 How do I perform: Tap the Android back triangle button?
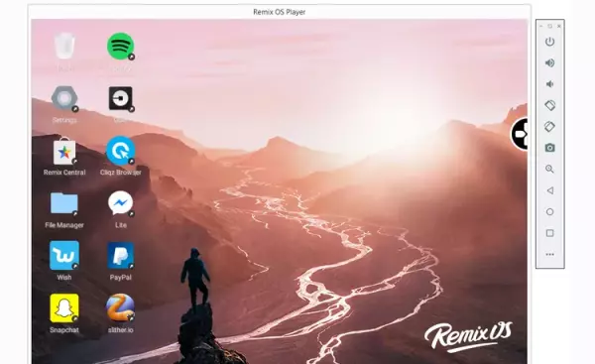coord(549,190)
